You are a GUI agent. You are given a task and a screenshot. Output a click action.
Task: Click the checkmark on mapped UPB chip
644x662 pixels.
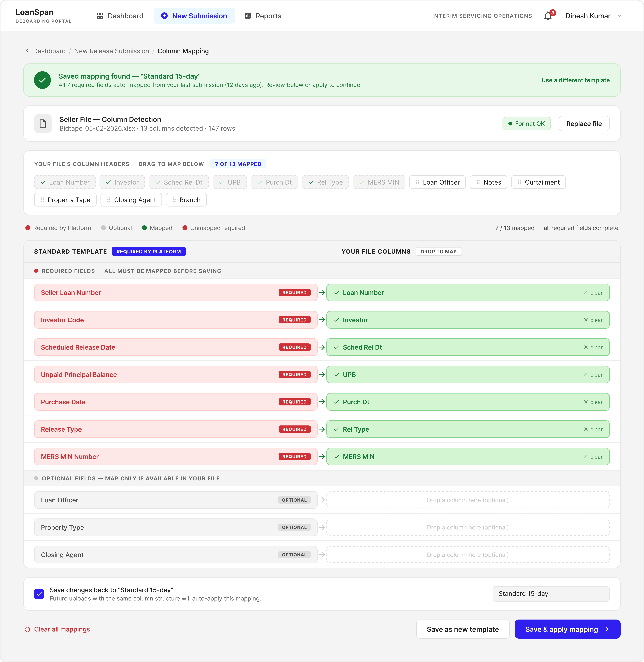222,182
